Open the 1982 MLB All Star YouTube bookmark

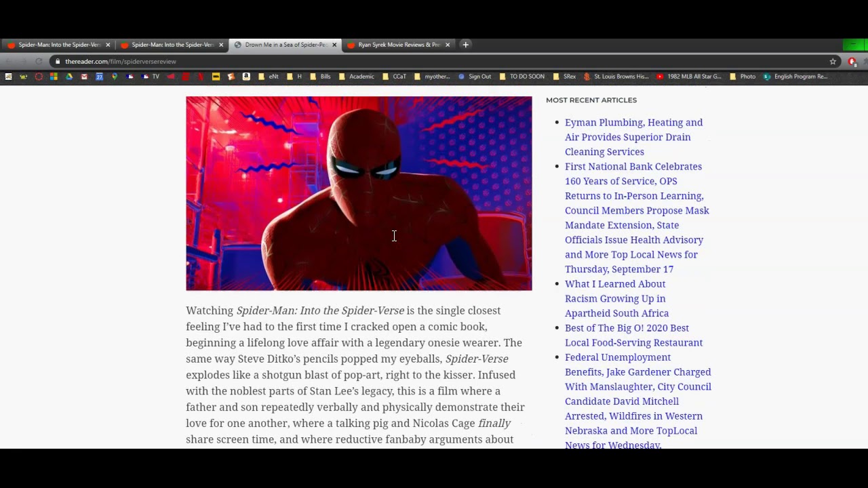[688, 77]
